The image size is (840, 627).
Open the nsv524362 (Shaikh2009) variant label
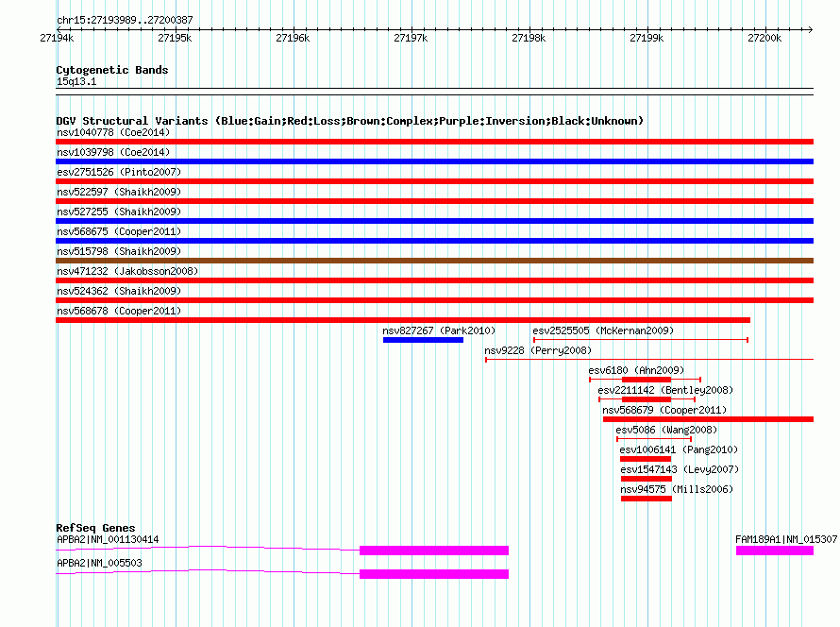119,291
